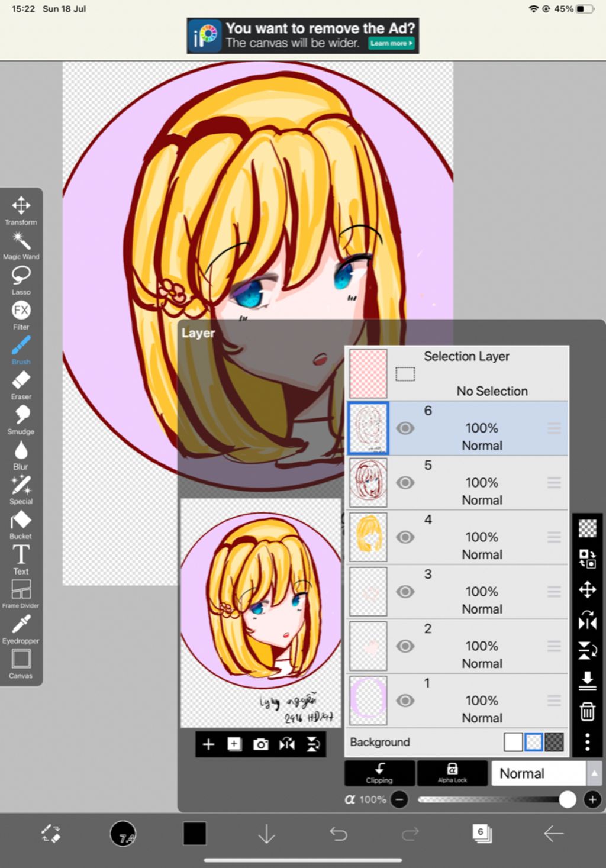This screenshot has width=606, height=868.
Task: Pick the Eraser tool
Action: pyautogui.click(x=21, y=385)
